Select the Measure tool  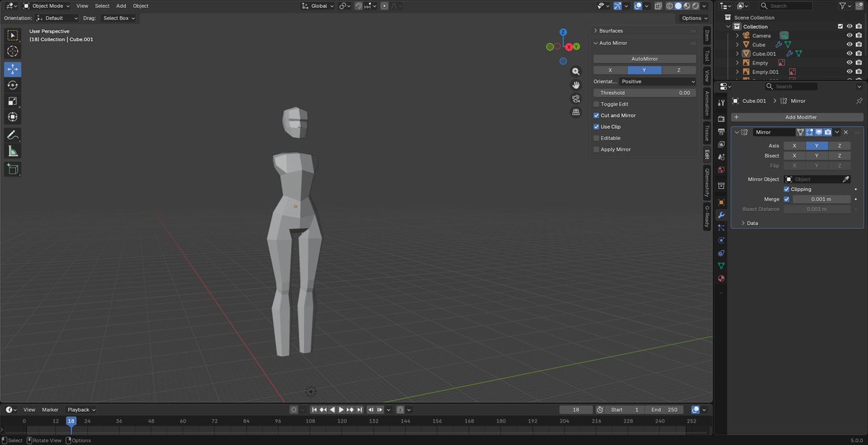click(13, 151)
